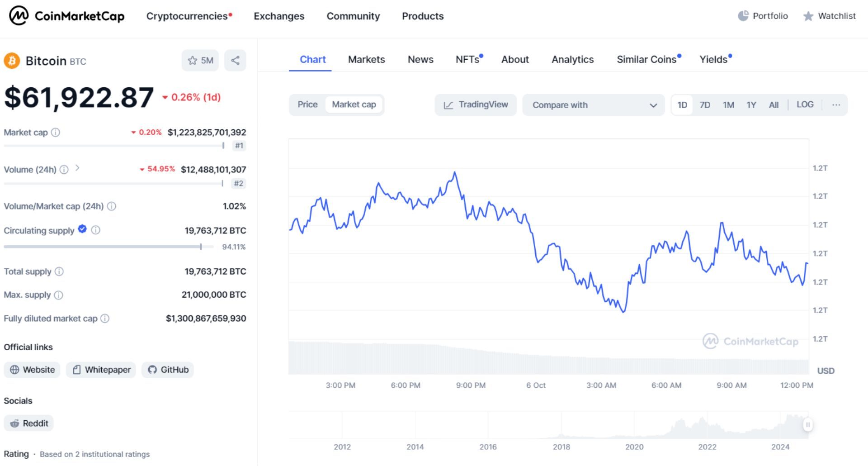Screen dimensions: 868x466
Task: Click the verified badge next to Circulating supply
Action: pyautogui.click(x=82, y=229)
